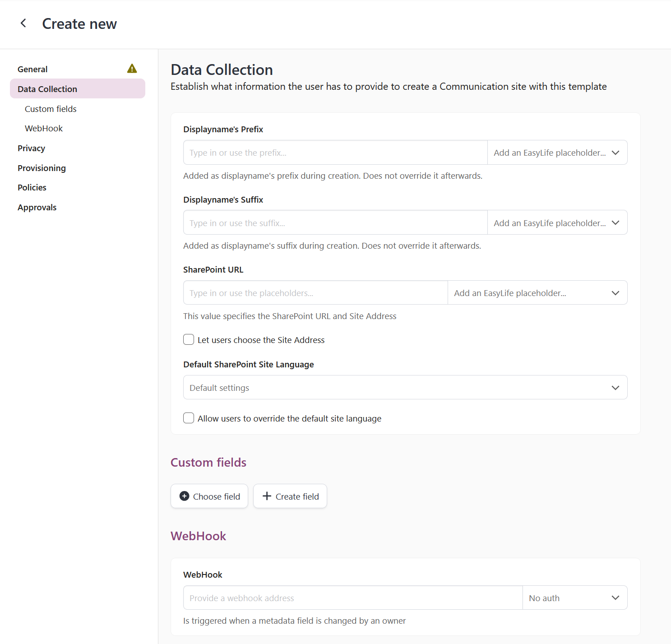Open the webhook authentication dropdown showing No auth
This screenshot has height=644, width=671.
(x=575, y=598)
